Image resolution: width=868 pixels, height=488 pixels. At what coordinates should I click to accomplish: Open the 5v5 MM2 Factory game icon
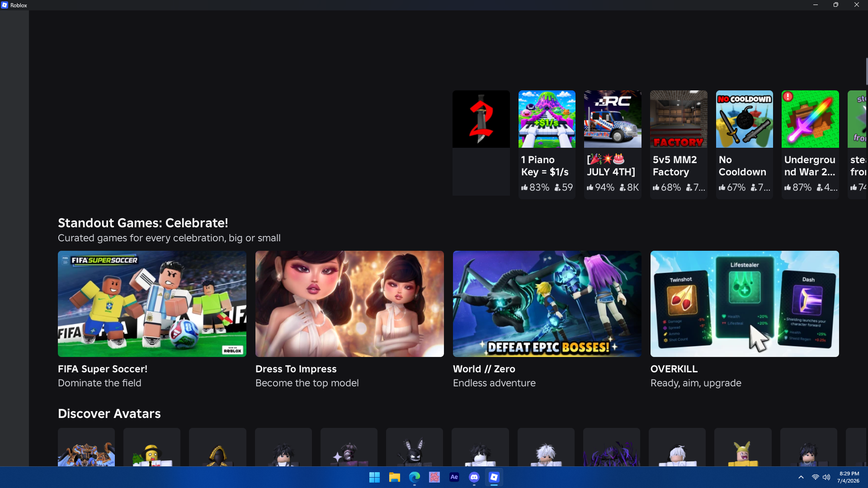click(x=679, y=119)
